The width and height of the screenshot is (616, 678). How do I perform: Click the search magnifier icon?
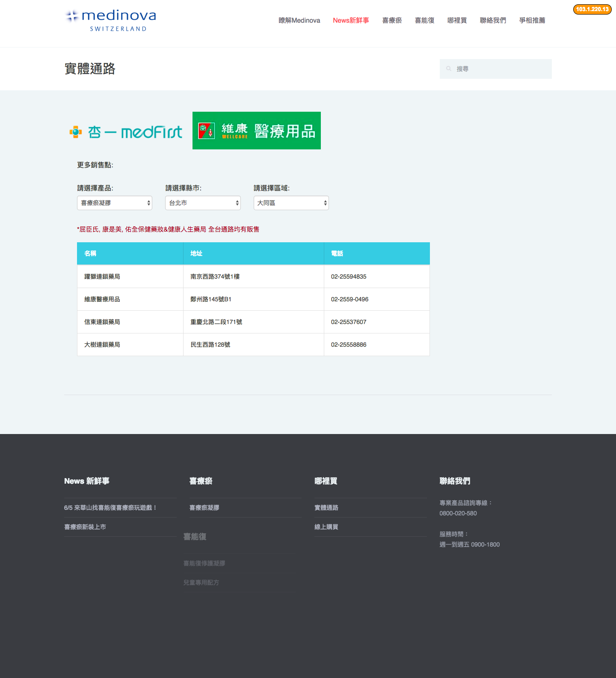coord(449,68)
